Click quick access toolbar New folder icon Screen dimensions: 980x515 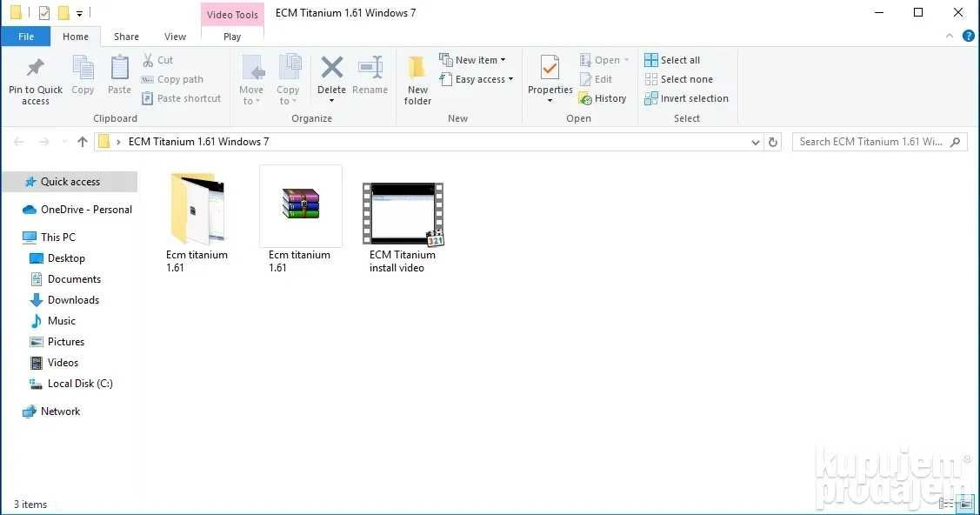pyautogui.click(x=63, y=12)
